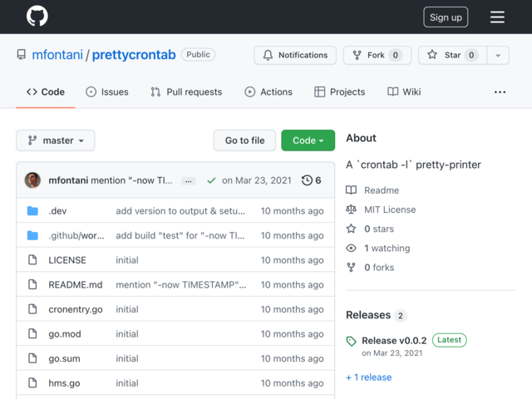Click the hms.go file icon

[x=32, y=383]
